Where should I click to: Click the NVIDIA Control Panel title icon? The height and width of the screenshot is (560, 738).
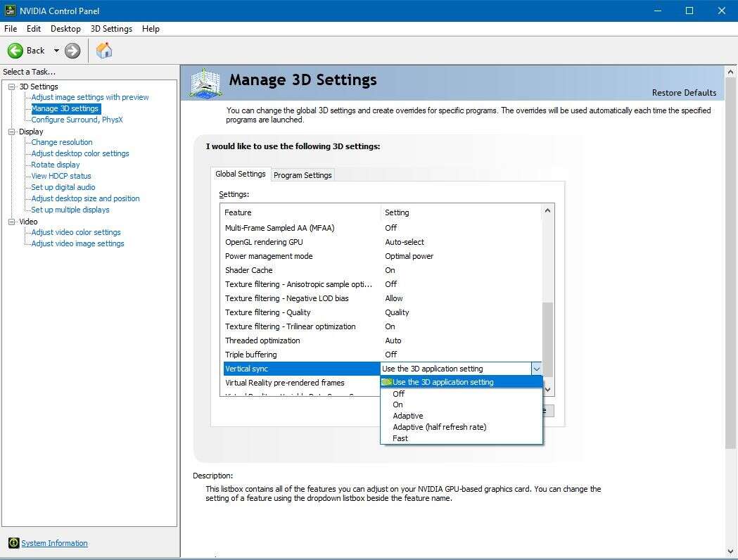10,11
